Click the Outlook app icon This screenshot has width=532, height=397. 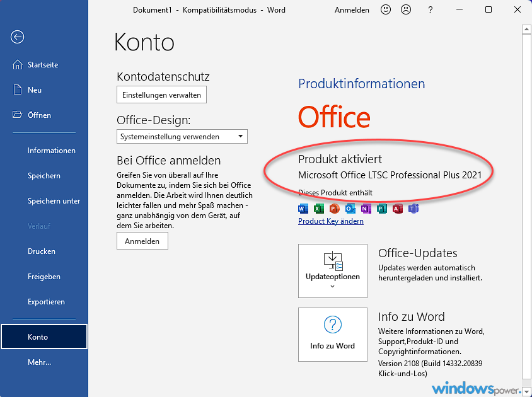click(350, 209)
